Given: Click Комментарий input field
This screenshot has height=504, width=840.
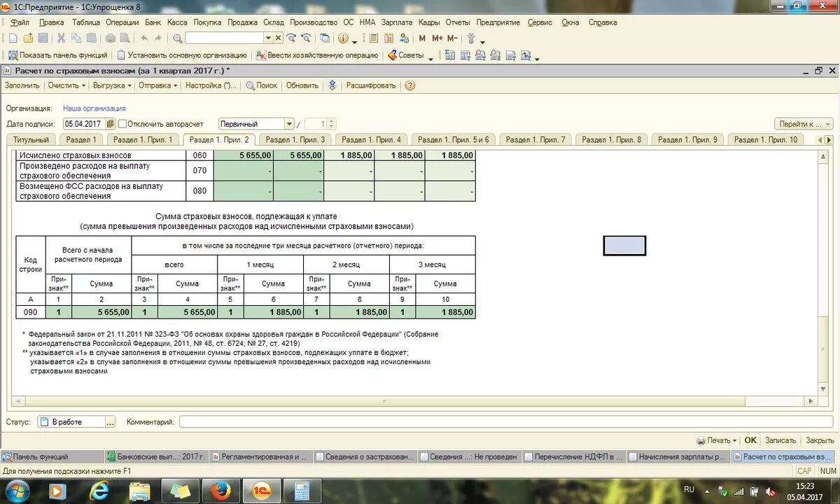Looking at the screenshot, I should 505,422.
